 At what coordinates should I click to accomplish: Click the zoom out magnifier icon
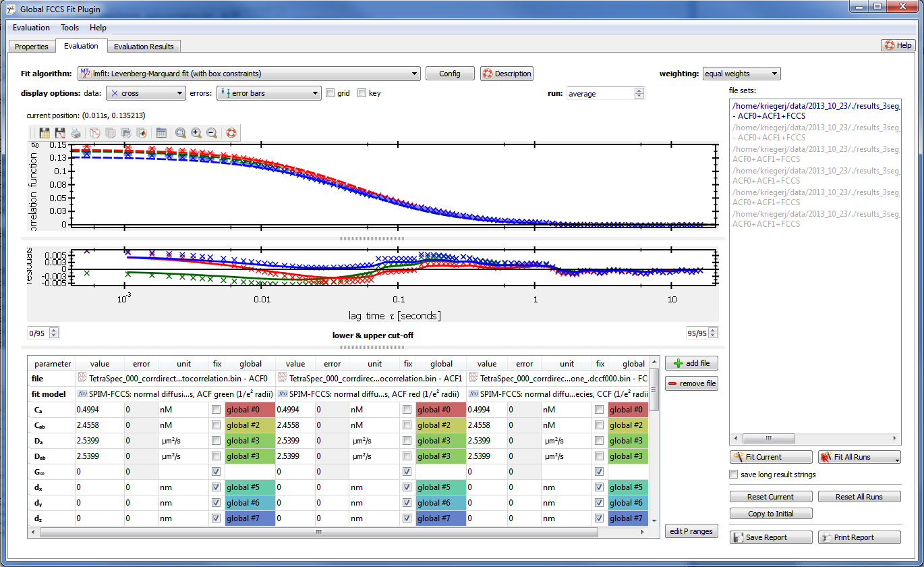pos(212,133)
